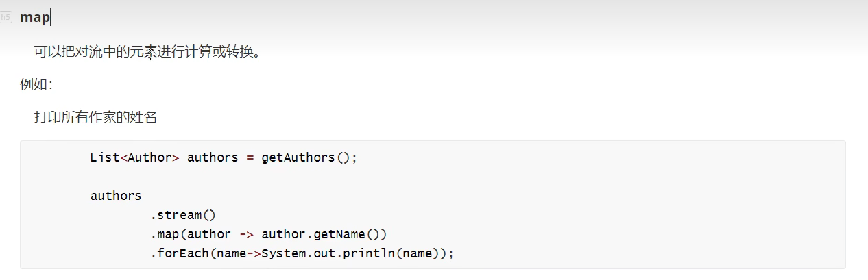Click the .stream() call
The image size is (868, 280).
click(183, 215)
